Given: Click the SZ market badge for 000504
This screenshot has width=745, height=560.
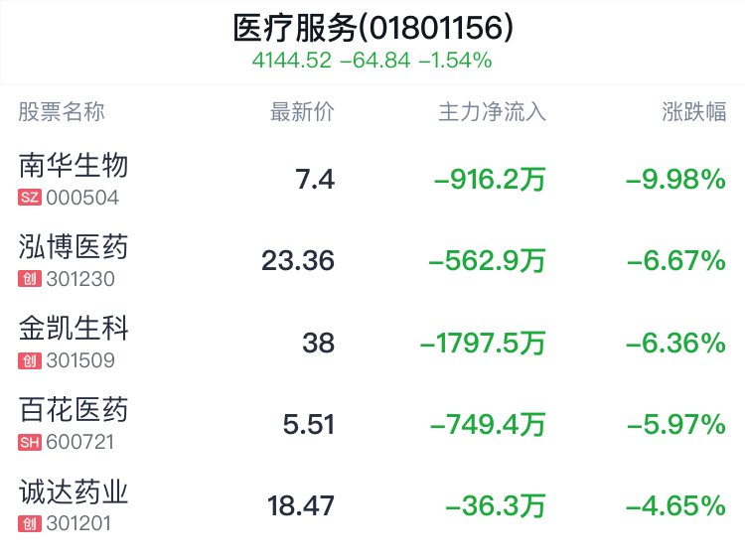Looking at the screenshot, I should (x=30, y=198).
